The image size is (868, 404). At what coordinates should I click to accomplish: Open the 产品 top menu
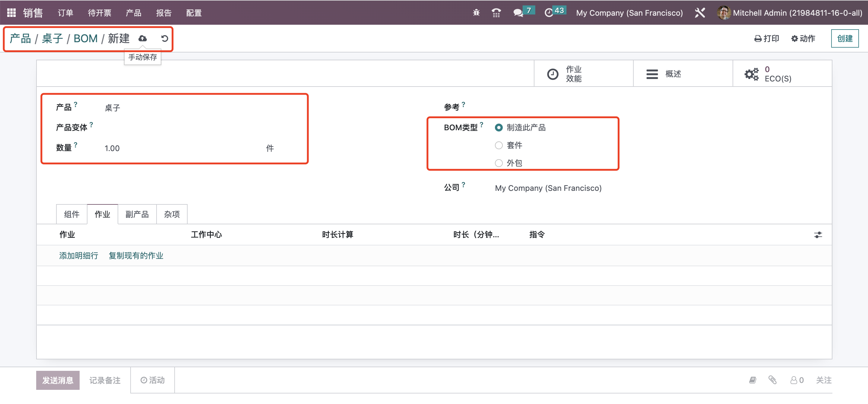click(133, 13)
